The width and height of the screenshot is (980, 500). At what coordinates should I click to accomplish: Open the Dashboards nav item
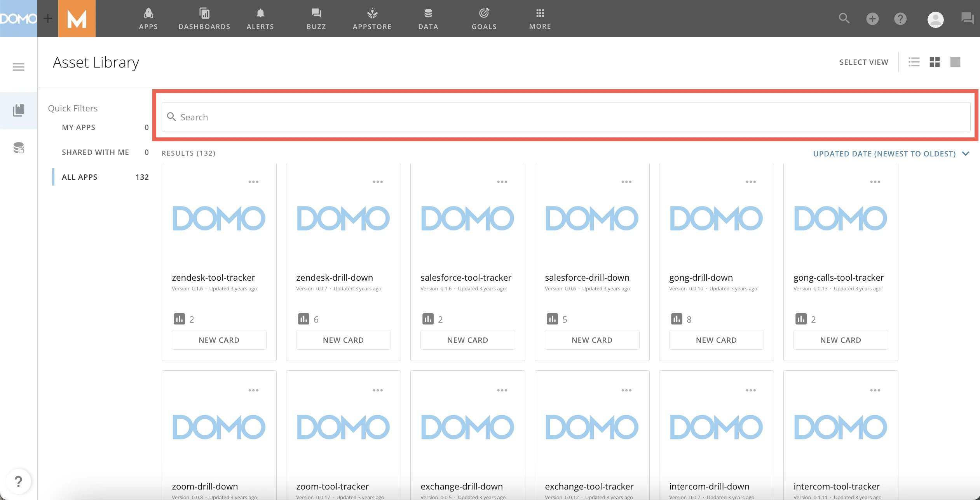pyautogui.click(x=204, y=19)
